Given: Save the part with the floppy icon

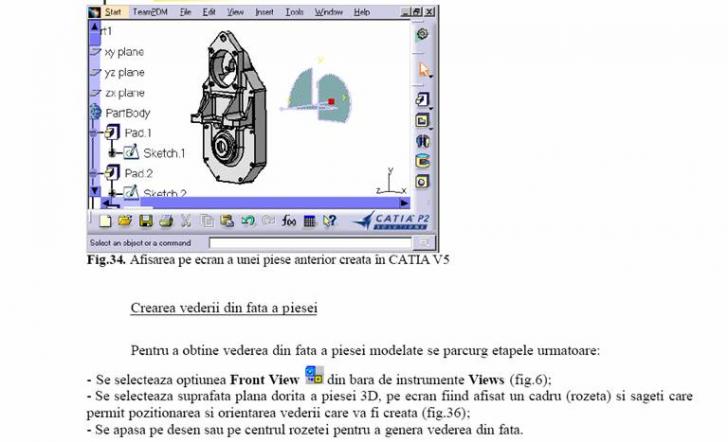Looking at the screenshot, I should coord(145,220).
